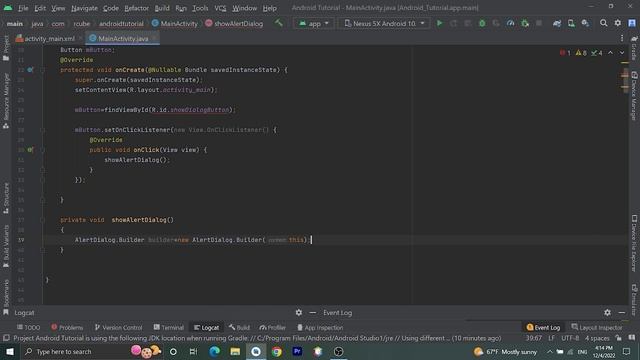Viewport: 640px width, 360px height.
Task: Open the Navigate menu
Action: (84, 8)
